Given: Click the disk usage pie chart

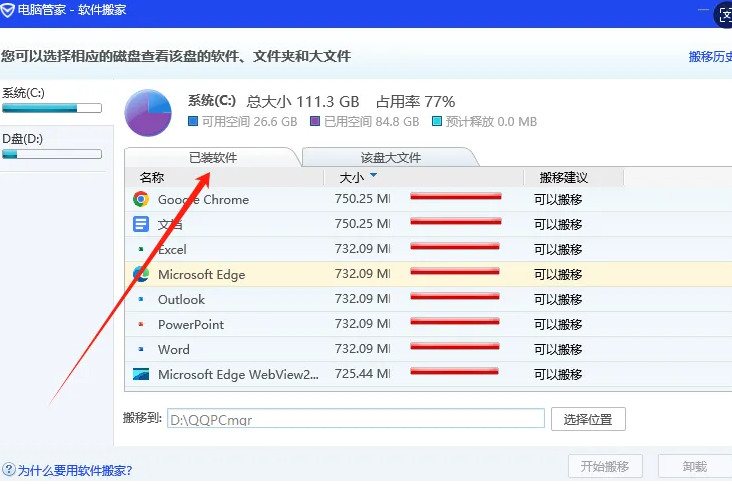Looking at the screenshot, I should coord(148,112).
